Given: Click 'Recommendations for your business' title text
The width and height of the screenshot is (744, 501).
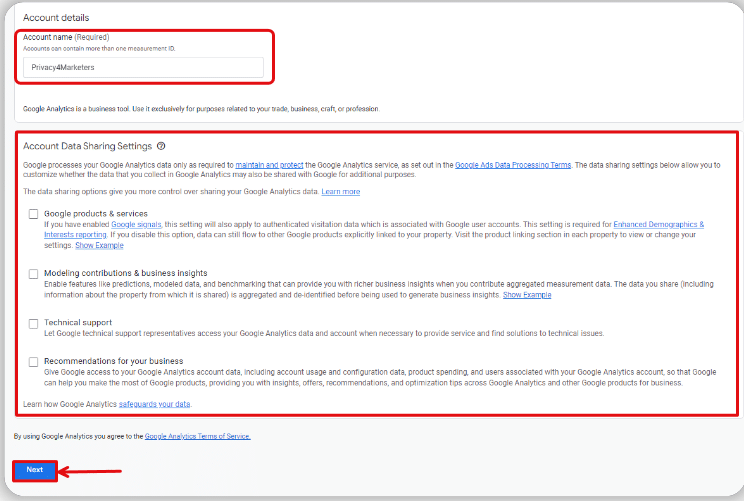Looking at the screenshot, I should [113, 361].
